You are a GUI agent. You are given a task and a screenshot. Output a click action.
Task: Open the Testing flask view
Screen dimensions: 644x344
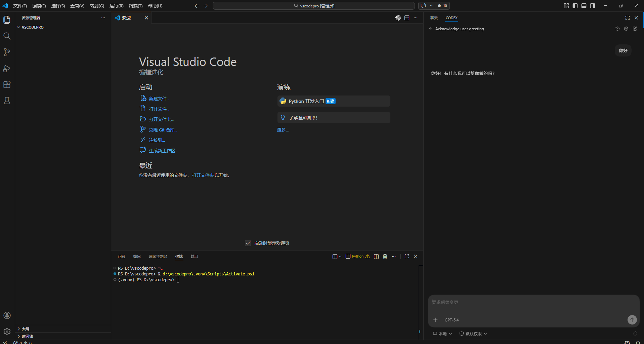tap(7, 101)
